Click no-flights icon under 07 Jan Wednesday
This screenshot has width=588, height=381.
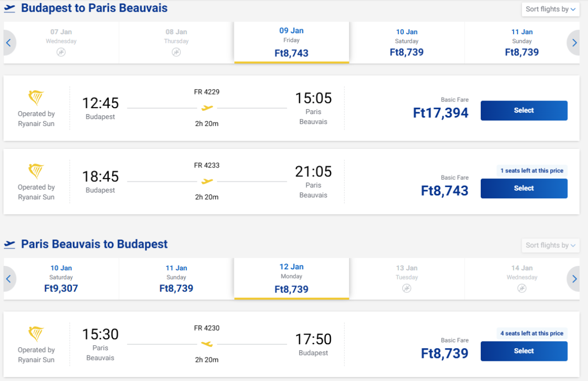point(61,52)
